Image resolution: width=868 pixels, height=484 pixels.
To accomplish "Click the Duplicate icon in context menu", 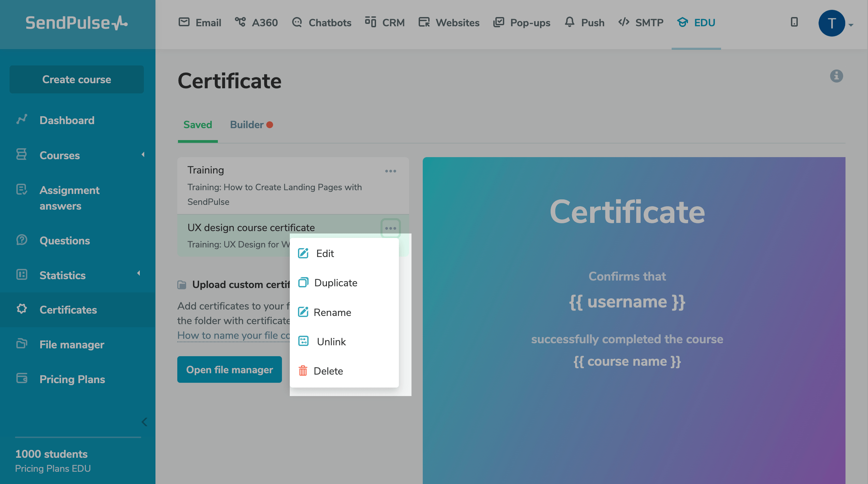I will [x=303, y=283].
